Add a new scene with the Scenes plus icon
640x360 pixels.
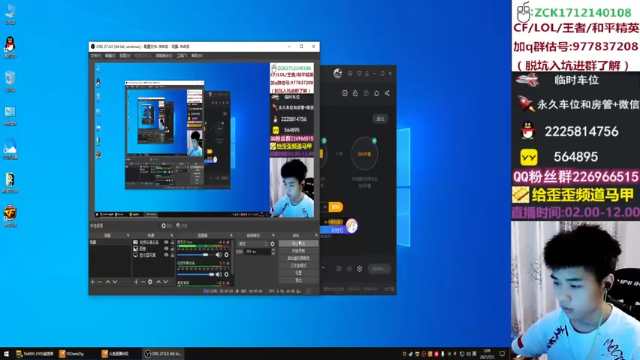93,282
